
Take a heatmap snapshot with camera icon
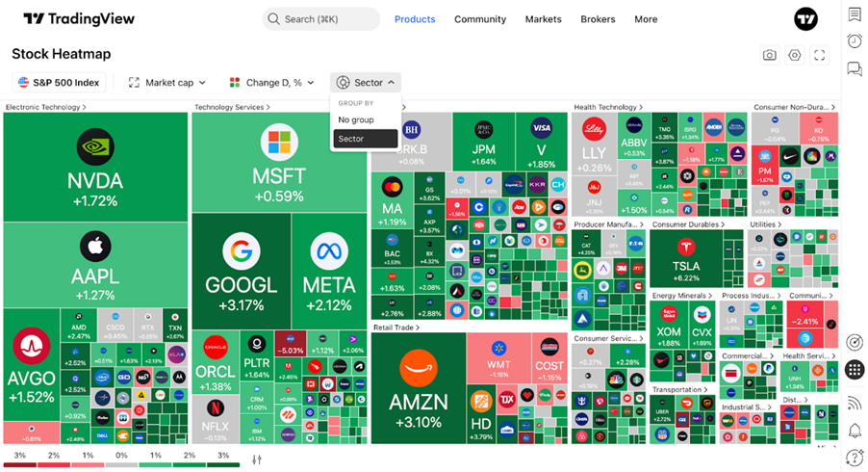[770, 55]
